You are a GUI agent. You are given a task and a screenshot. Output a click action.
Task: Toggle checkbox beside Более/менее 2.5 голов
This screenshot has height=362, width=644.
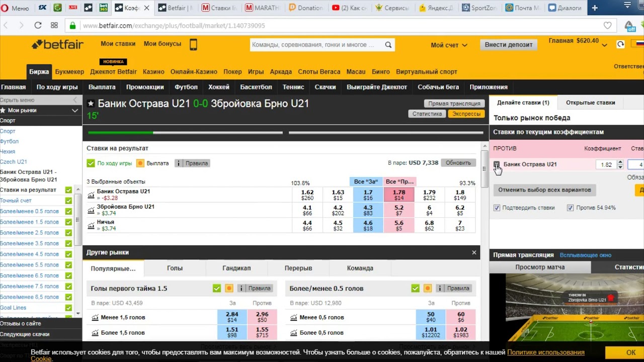(x=68, y=233)
